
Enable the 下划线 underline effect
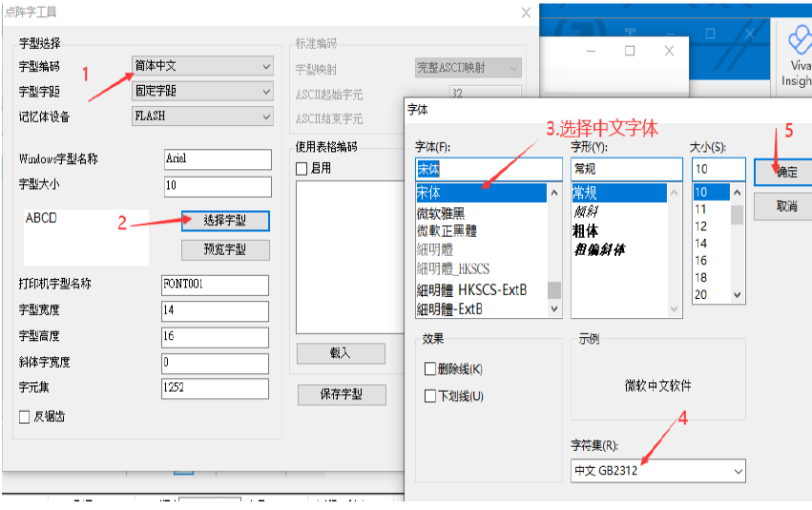click(x=430, y=396)
